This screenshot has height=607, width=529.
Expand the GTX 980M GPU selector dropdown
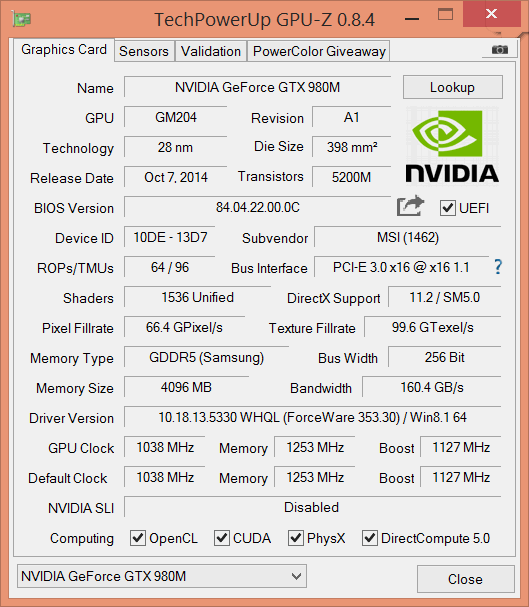click(162, 576)
